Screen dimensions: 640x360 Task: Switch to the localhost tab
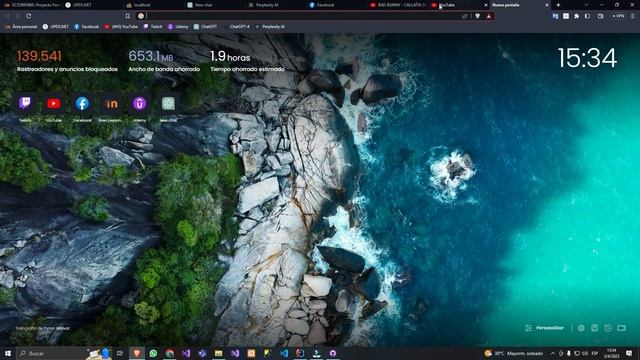[x=153, y=5]
